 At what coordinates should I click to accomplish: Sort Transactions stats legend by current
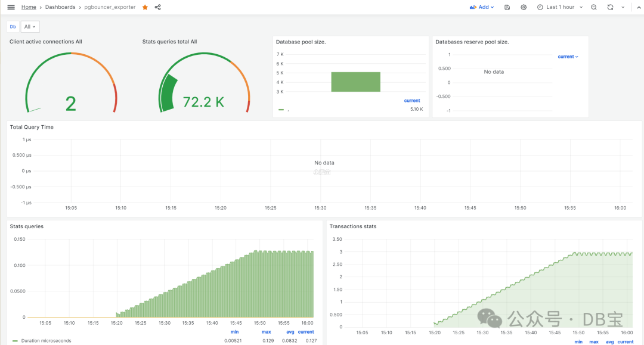(x=626, y=341)
